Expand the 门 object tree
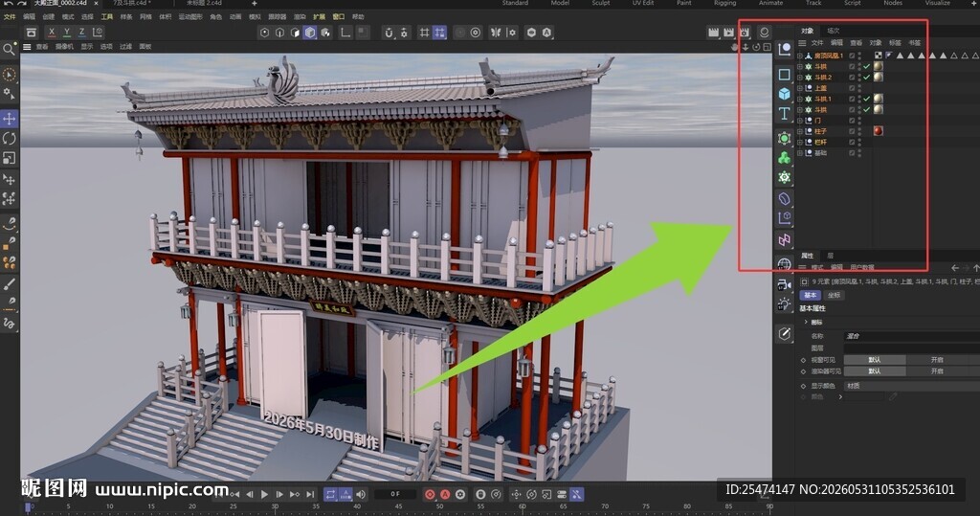Screen dimensions: 980x516 tap(800, 120)
